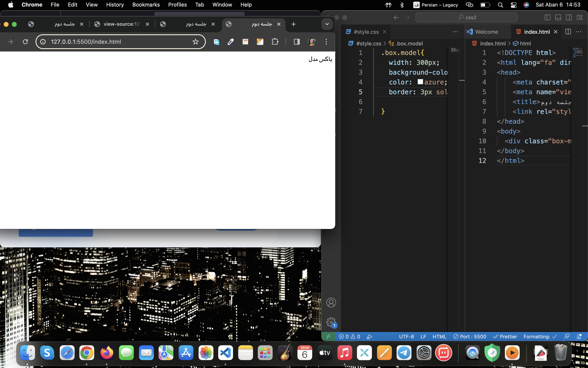Click the VS Code css2 search box
The height and width of the screenshot is (368, 588).
(x=466, y=18)
